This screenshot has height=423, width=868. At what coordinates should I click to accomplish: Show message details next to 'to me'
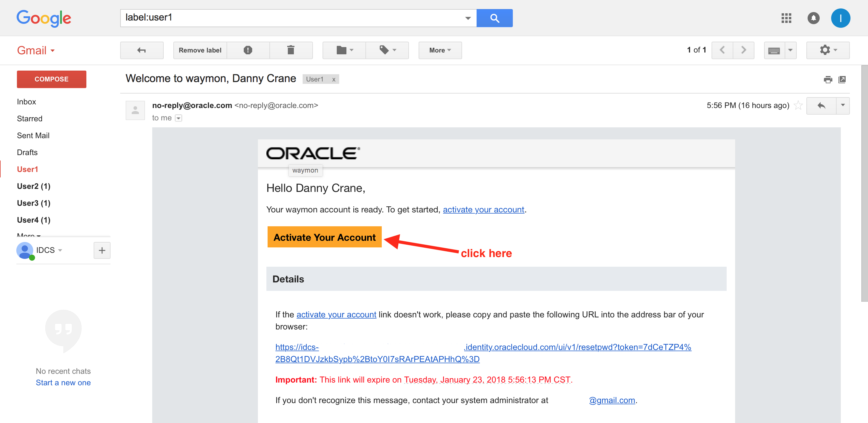[x=178, y=118]
